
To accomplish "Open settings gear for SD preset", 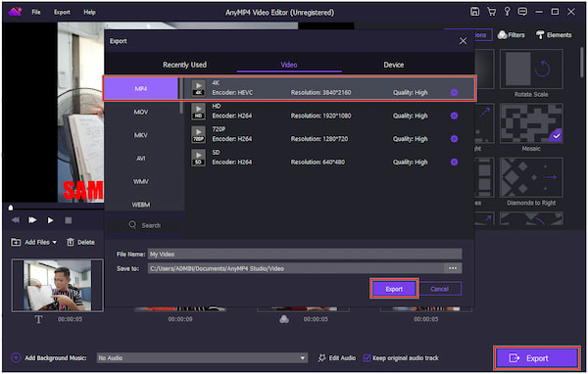I will [x=454, y=163].
